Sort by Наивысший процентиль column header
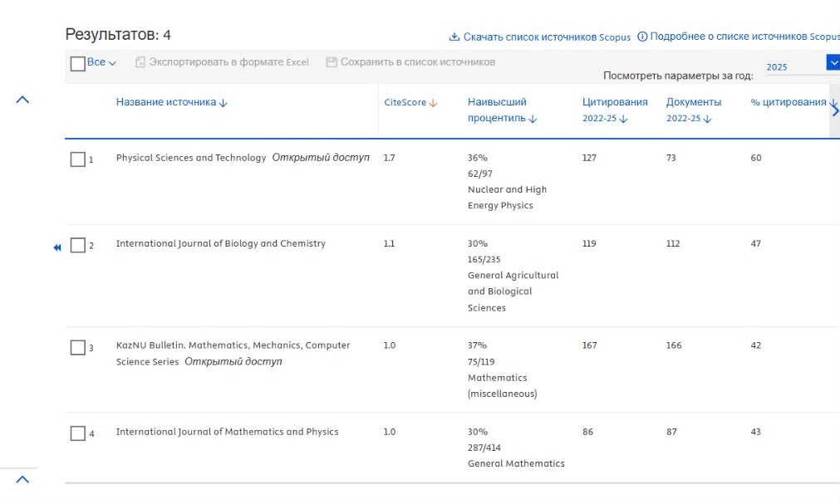The width and height of the screenshot is (840, 504). [497, 110]
